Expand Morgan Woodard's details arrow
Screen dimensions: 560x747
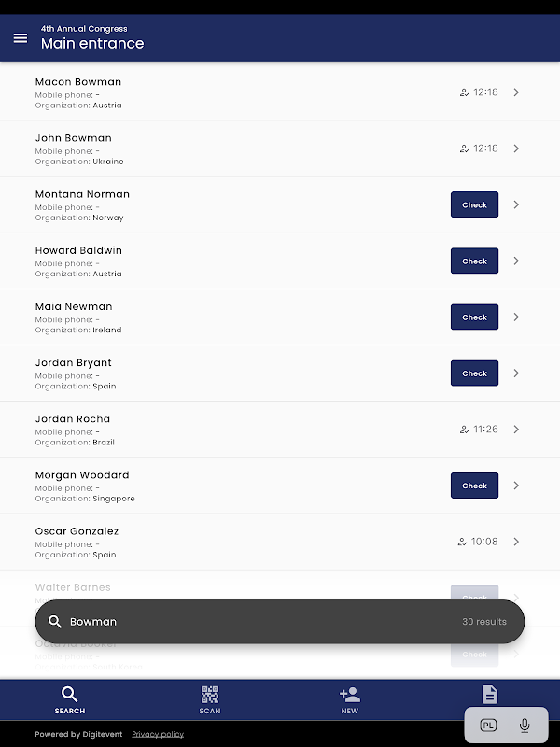(x=516, y=486)
